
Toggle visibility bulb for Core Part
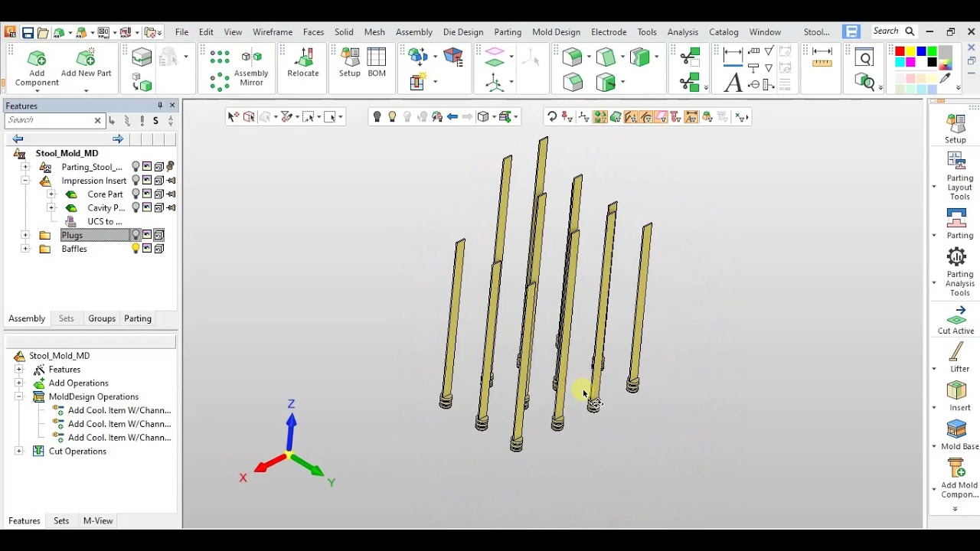(136, 194)
